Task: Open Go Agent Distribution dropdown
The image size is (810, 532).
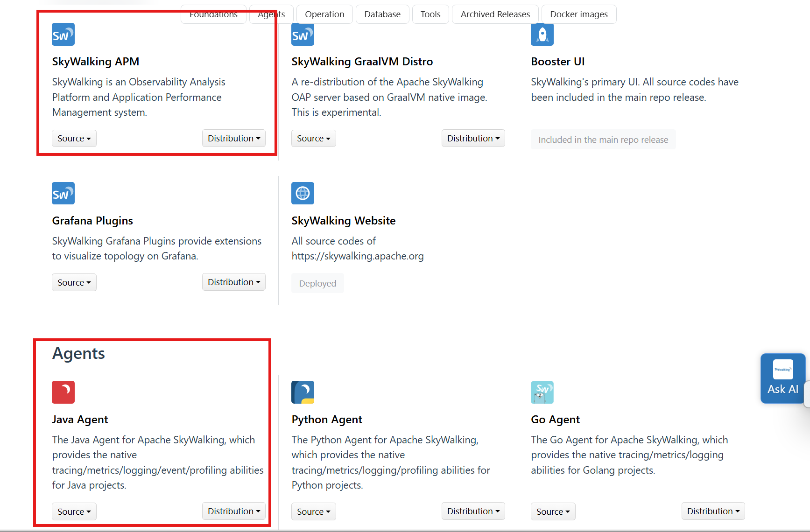Action: [x=713, y=511]
